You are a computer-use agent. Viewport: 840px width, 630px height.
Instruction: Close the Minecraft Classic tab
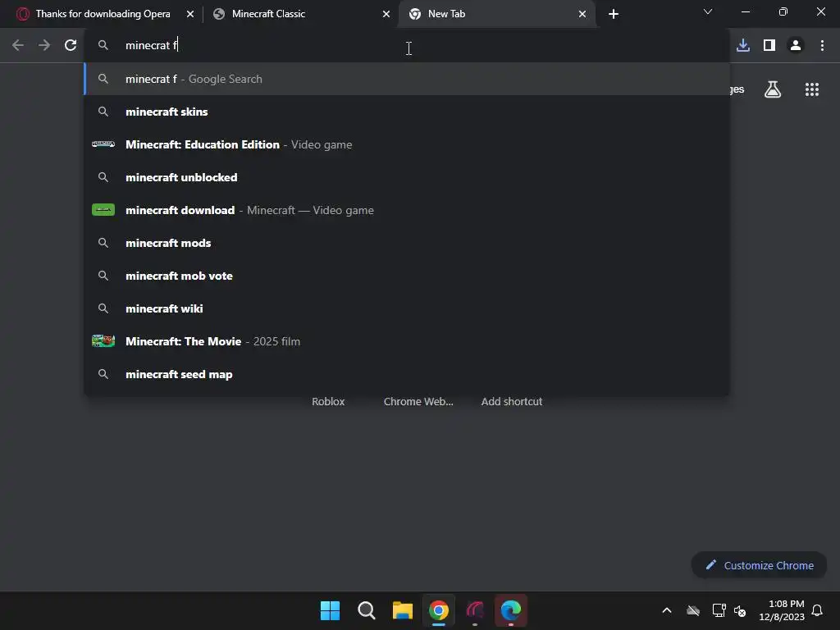point(386,14)
